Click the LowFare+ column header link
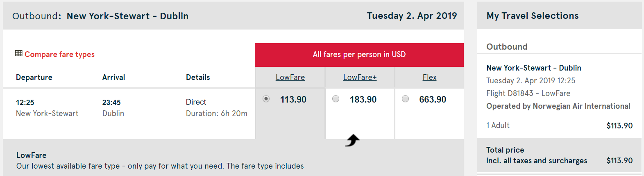Screen dimensions: 644x176 coord(360,78)
